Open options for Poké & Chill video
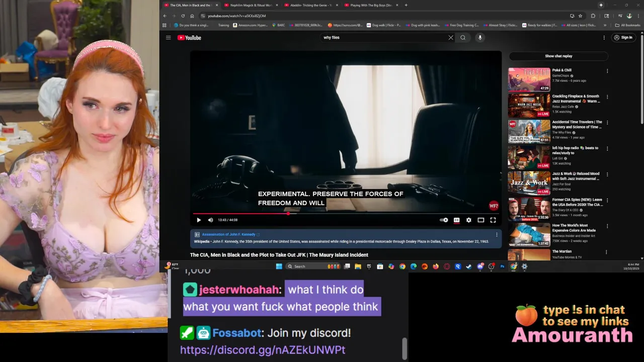The width and height of the screenshot is (644, 362). 607,71
